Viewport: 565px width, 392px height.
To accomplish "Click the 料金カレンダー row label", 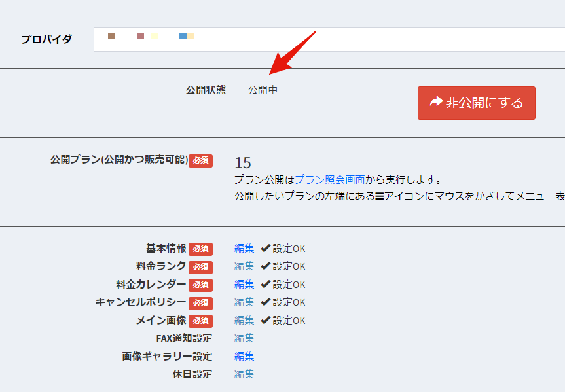I will pos(151,284).
